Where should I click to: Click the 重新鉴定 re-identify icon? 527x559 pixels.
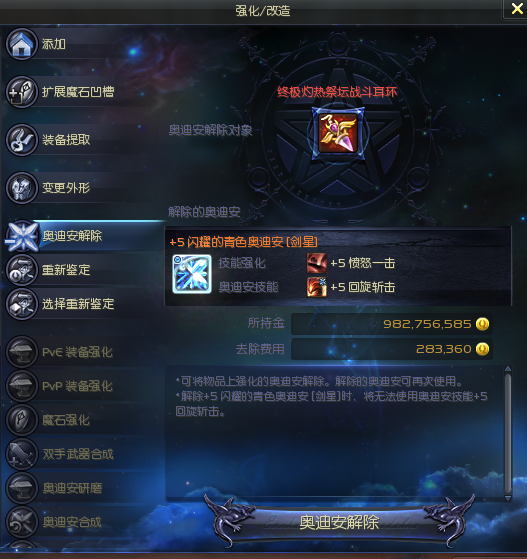pyautogui.click(x=21, y=270)
